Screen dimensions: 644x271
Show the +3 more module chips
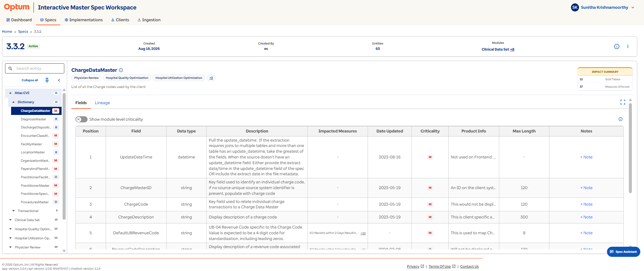pyautogui.click(x=211, y=78)
